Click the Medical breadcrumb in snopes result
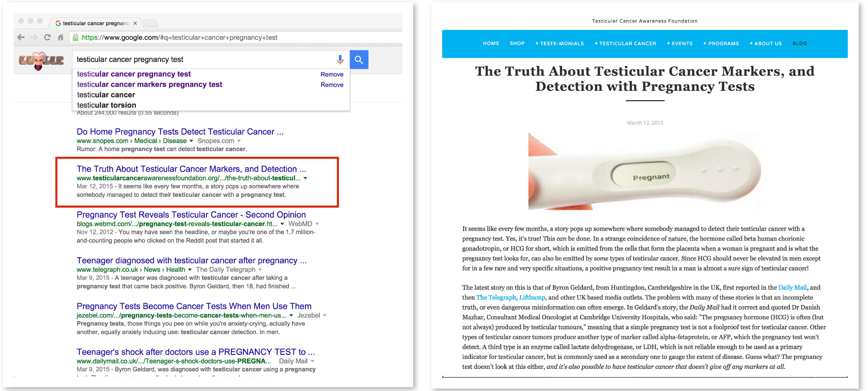Viewport: 868px width, 391px height. point(145,141)
